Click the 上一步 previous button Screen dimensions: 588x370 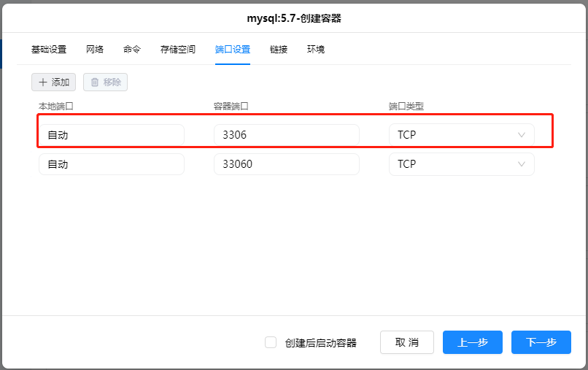[472, 342]
